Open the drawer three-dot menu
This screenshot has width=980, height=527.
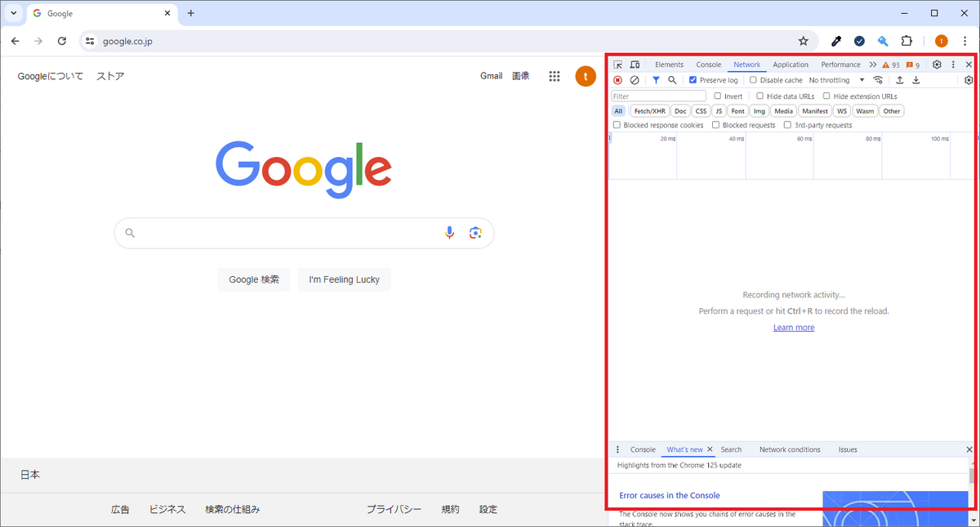point(617,449)
